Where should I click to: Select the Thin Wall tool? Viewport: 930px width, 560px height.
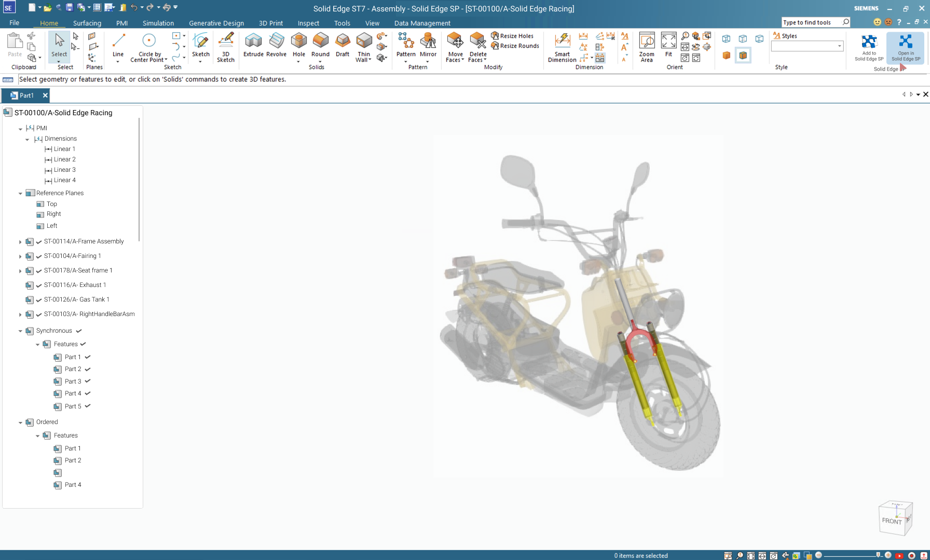pyautogui.click(x=364, y=47)
